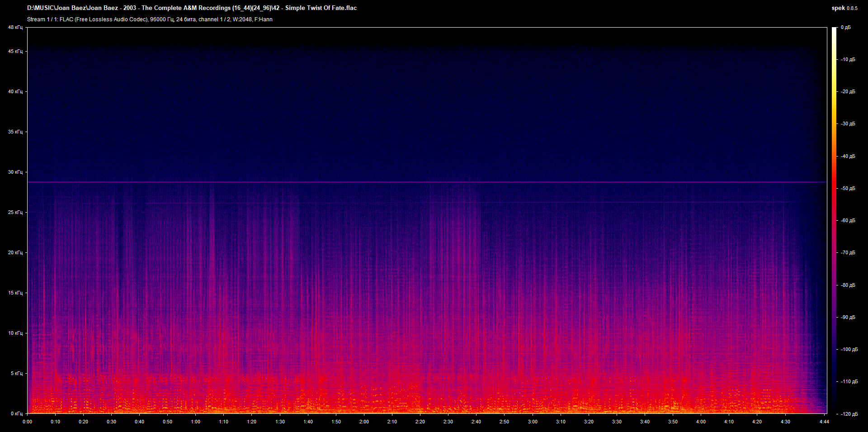
Task: Click the -80 дБ level label
Action: tap(848, 285)
